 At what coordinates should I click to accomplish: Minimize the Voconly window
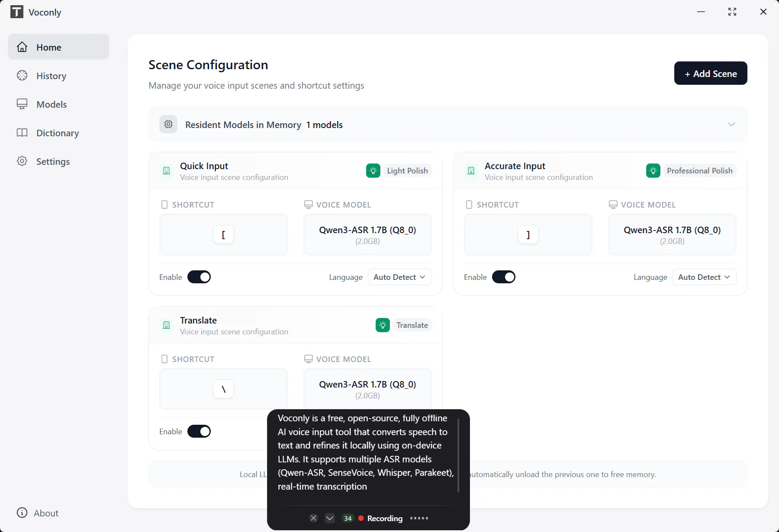[x=701, y=12]
